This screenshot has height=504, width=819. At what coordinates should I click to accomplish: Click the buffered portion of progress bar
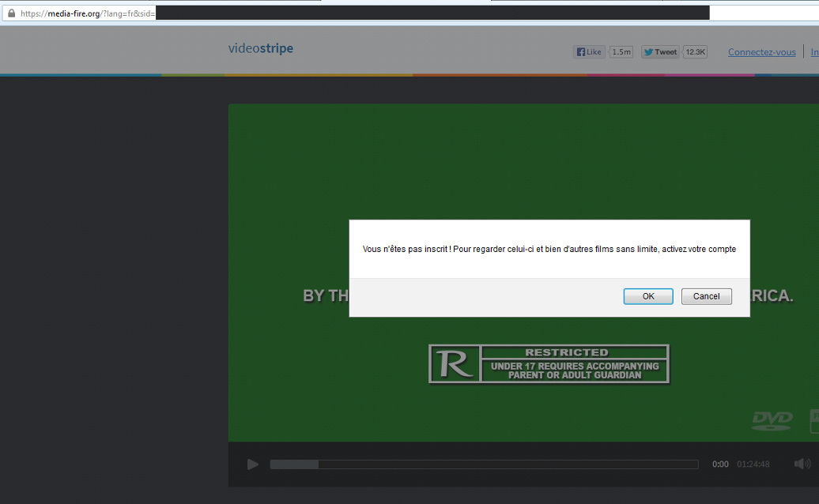(294, 465)
